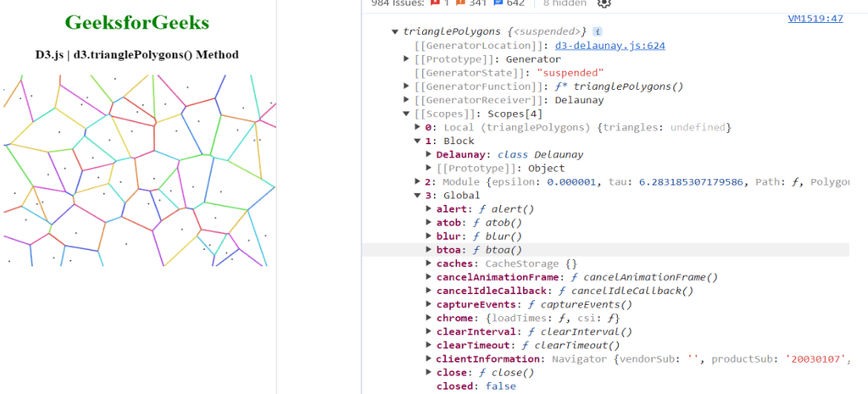This screenshot has height=394, width=868.
Task: Click the orange 341 issues warning icon
Action: (x=460, y=3)
